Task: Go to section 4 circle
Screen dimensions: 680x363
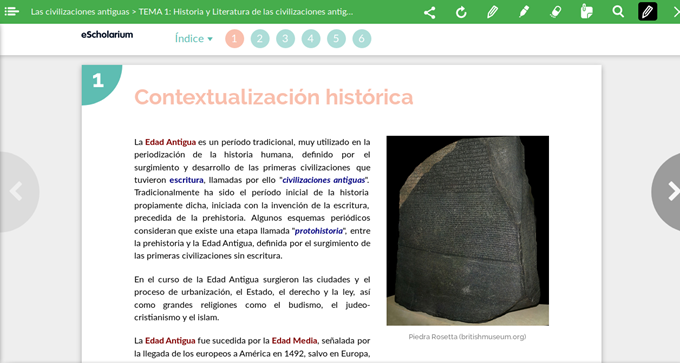Action: [x=311, y=39]
